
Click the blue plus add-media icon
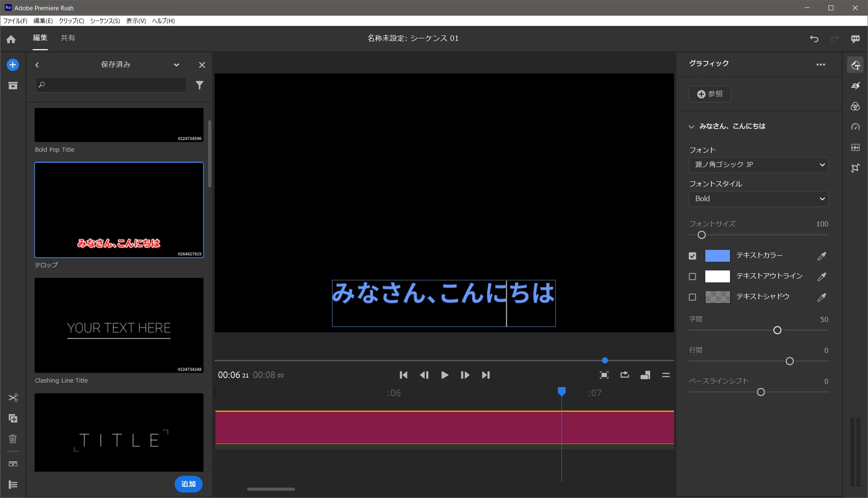tap(13, 65)
